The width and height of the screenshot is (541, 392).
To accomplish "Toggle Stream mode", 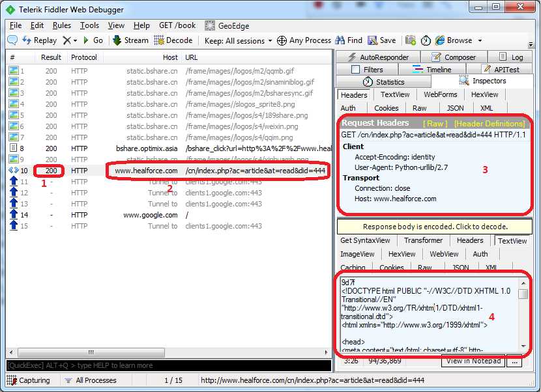I will click(x=130, y=40).
